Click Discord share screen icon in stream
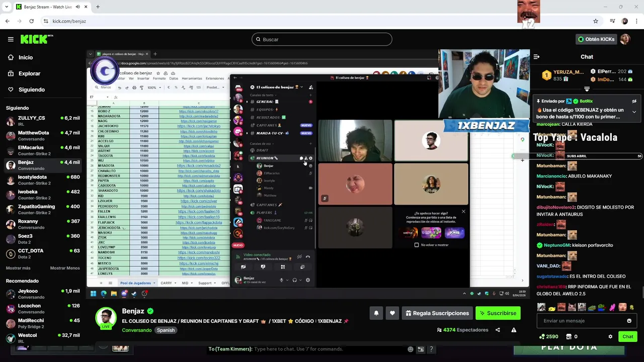The width and height of the screenshot is (644, 362). [x=263, y=267]
